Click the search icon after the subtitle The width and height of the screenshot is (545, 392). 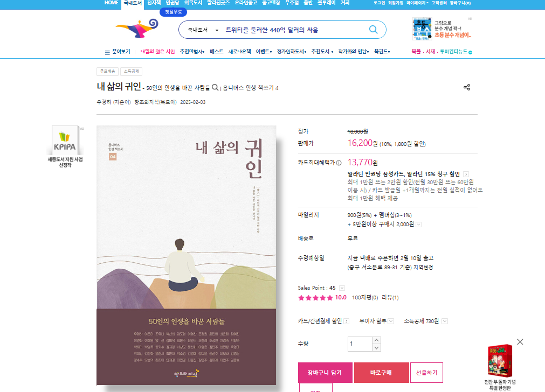point(215,87)
